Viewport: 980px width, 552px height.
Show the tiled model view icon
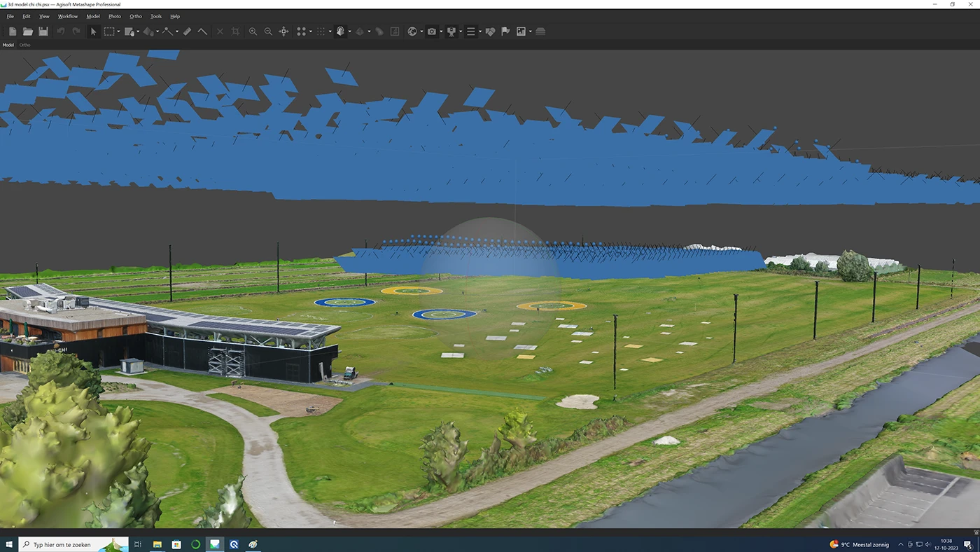360,32
